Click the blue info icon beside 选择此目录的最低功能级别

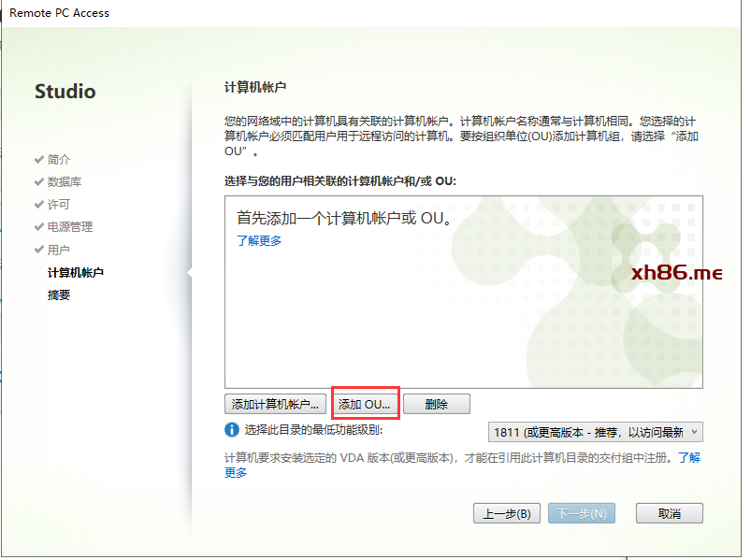pos(232,430)
